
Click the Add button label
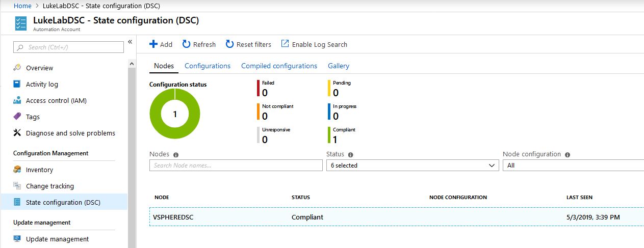[x=166, y=44]
